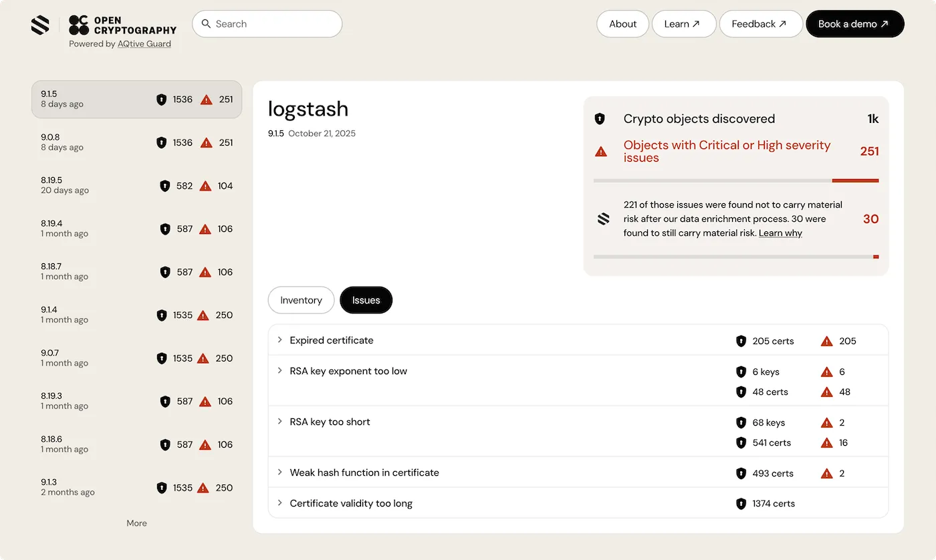Expand the Expired certificate issue
This screenshot has height=560, width=936.
click(x=280, y=340)
